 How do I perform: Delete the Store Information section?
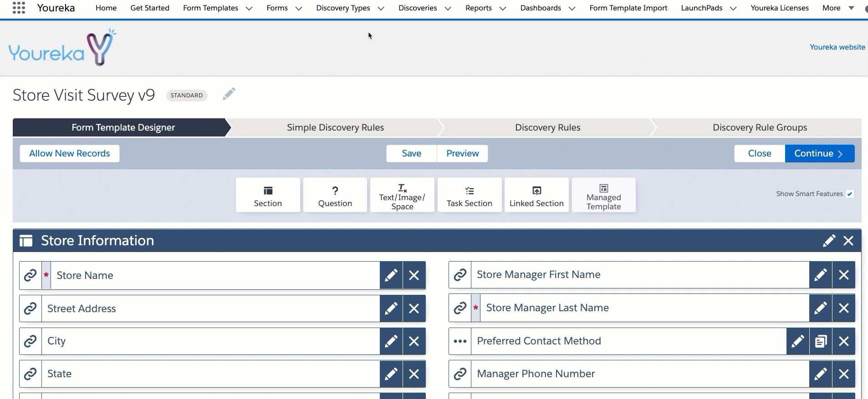click(x=848, y=241)
